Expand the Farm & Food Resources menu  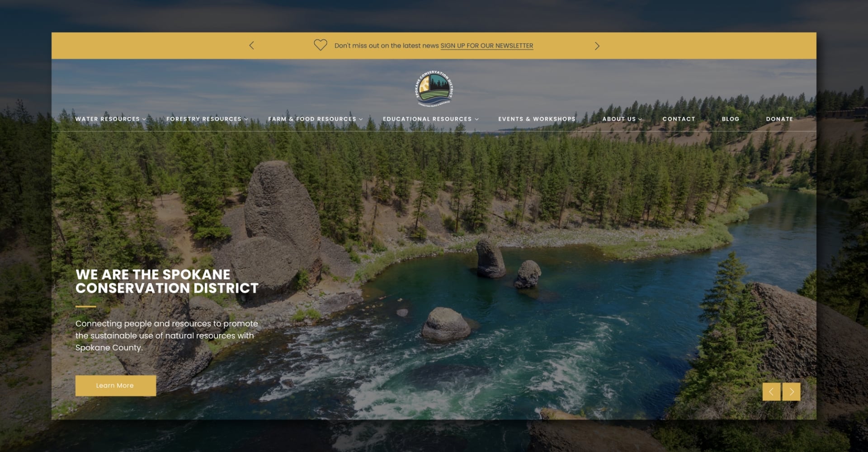(315, 119)
